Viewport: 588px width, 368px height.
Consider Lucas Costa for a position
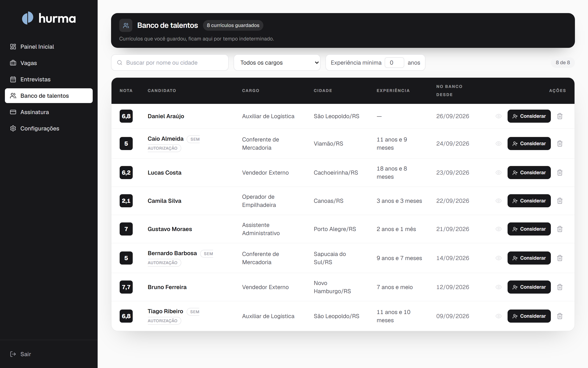coord(529,173)
